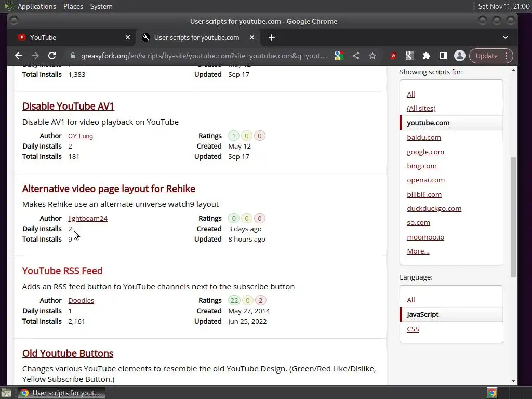Open Alternative video page layout for Rehike
The width and height of the screenshot is (532, 399).
pyautogui.click(x=109, y=189)
